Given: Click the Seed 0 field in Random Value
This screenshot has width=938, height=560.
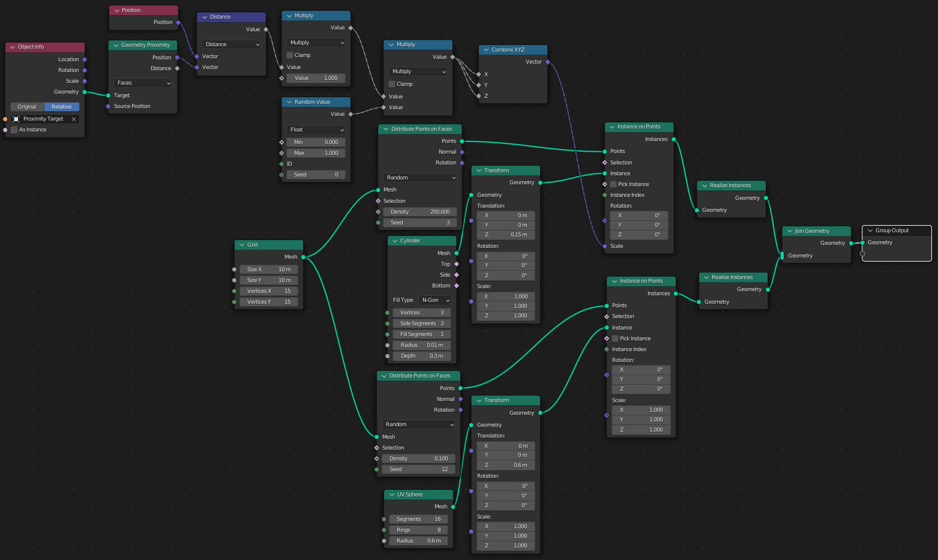Looking at the screenshot, I should [316, 175].
